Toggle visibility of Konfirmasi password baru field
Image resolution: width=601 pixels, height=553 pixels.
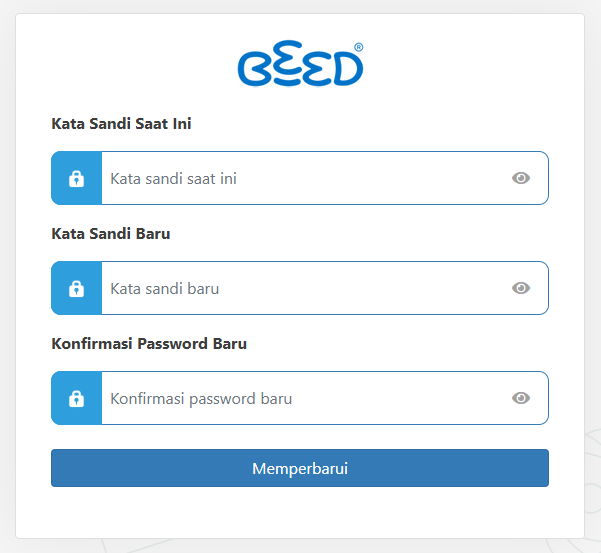[x=521, y=398]
